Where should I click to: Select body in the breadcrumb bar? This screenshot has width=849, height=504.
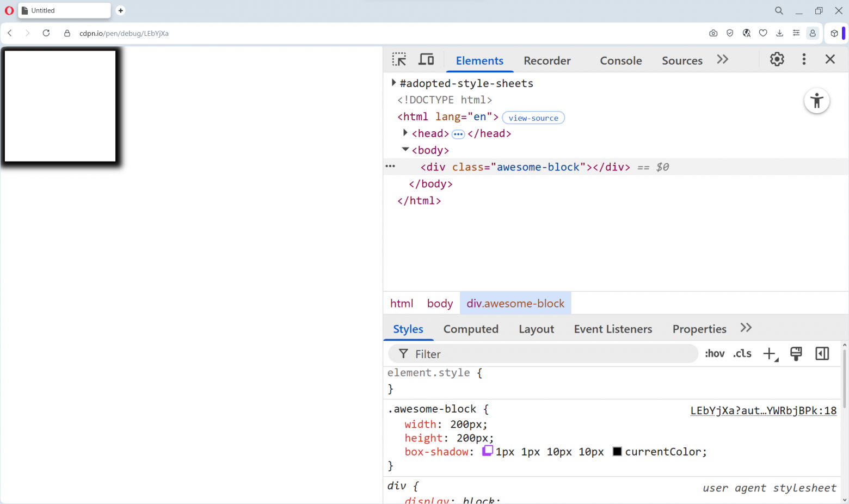tap(440, 303)
